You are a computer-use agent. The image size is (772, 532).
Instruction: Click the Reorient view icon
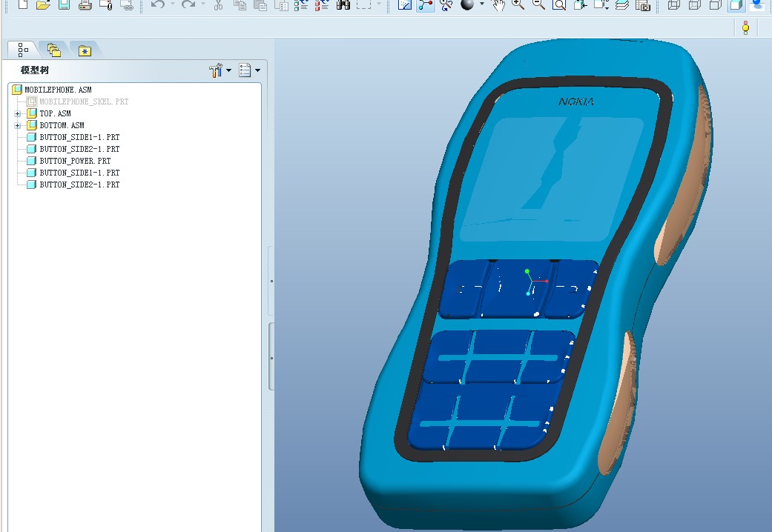(580, 5)
